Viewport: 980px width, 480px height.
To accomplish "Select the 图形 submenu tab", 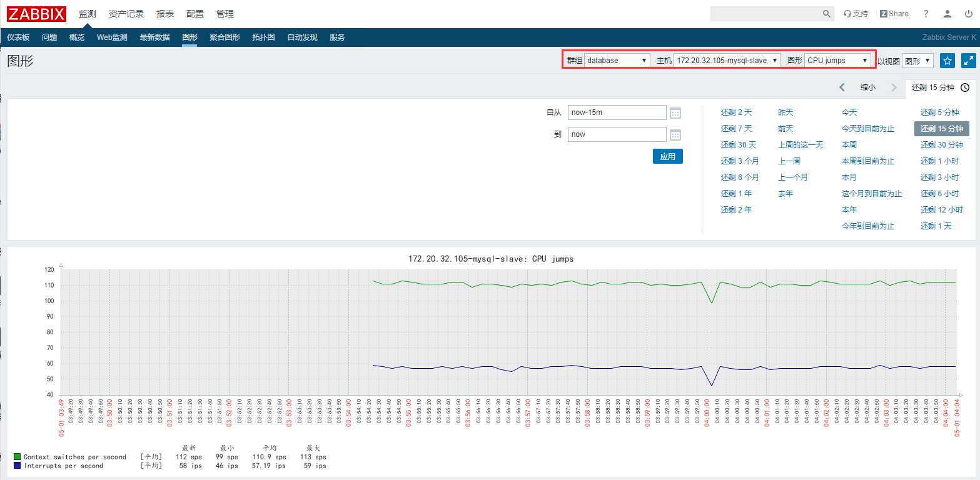I will [x=190, y=37].
